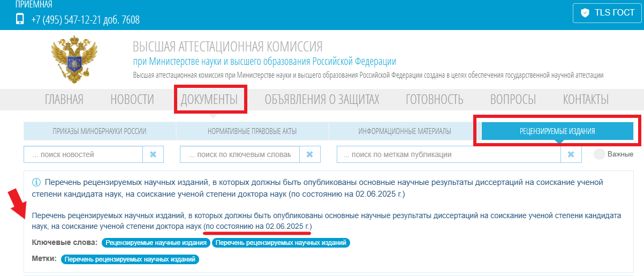Open the ВЫСШАЯ АТТЕСТАЦИОННАЯ КОМИССИЯ title link
Image resolution: width=644 pixels, height=276 pixels.
pos(228,47)
